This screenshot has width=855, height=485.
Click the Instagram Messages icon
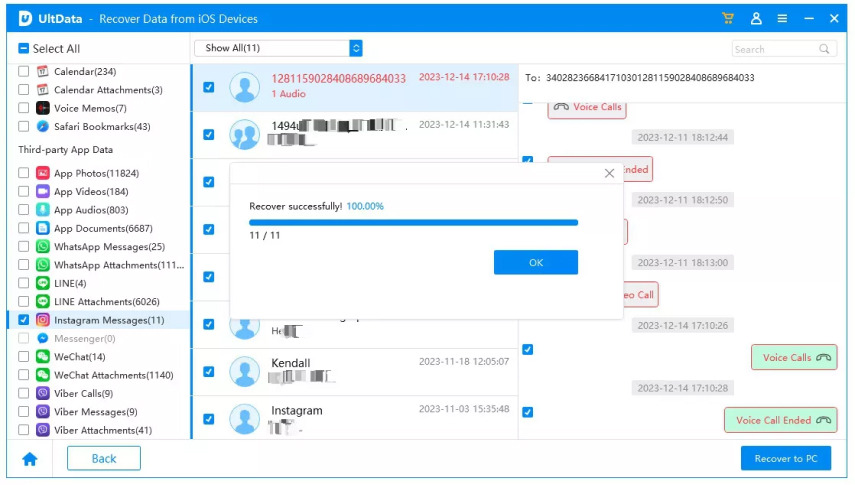[x=43, y=320]
